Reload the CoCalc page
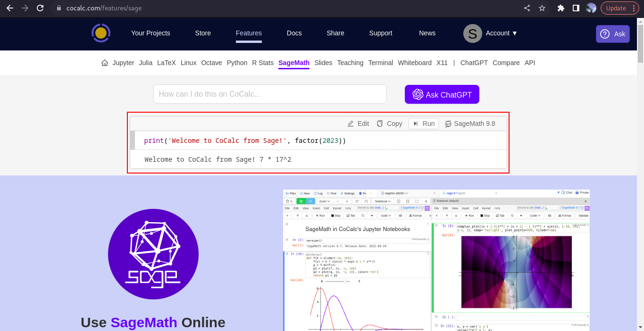The image size is (644, 331). pos(40,8)
